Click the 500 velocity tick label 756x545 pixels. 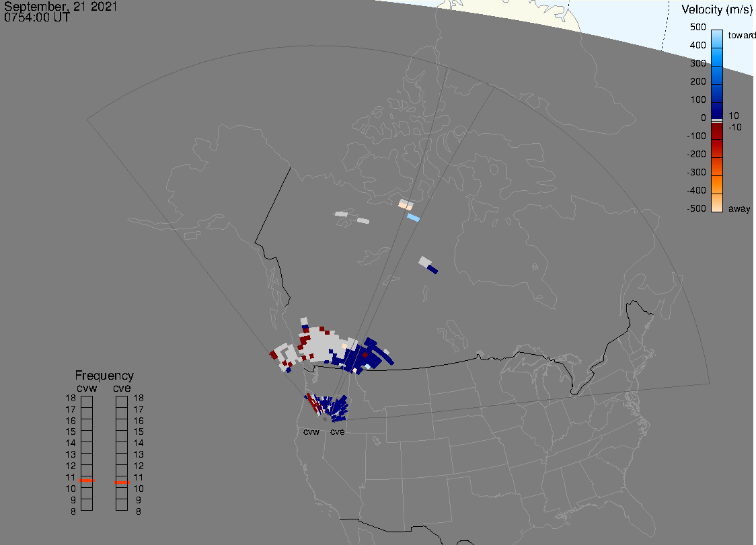pyautogui.click(x=697, y=27)
